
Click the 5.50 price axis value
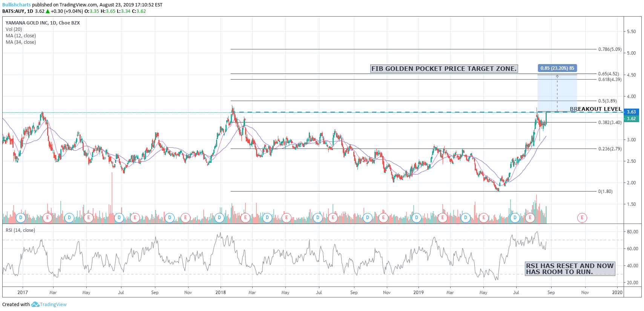click(x=631, y=32)
